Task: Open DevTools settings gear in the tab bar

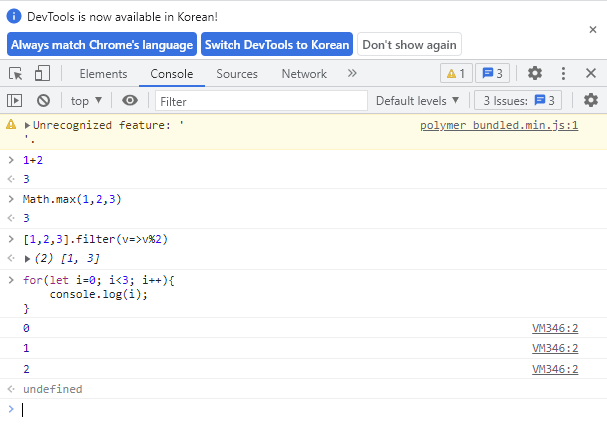Action: click(535, 73)
